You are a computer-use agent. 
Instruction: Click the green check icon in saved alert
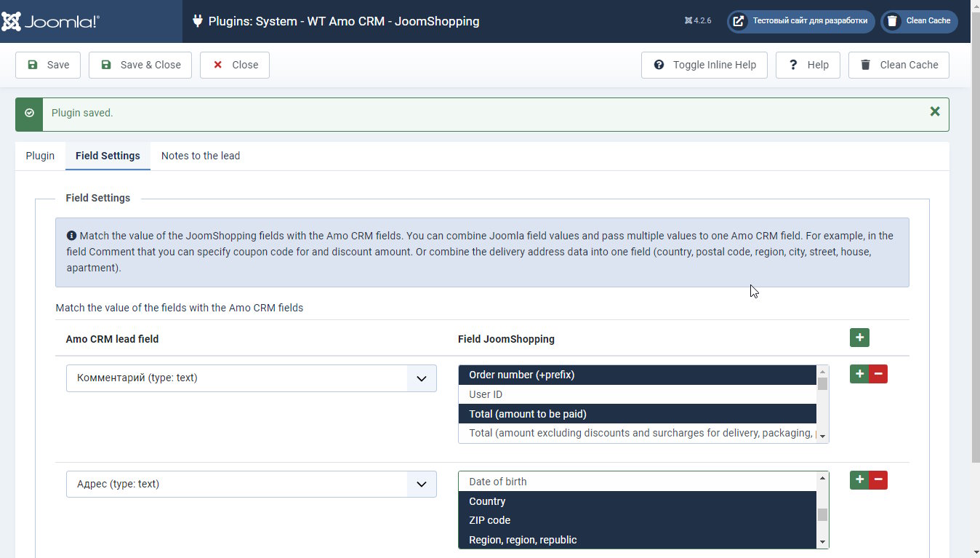(29, 113)
